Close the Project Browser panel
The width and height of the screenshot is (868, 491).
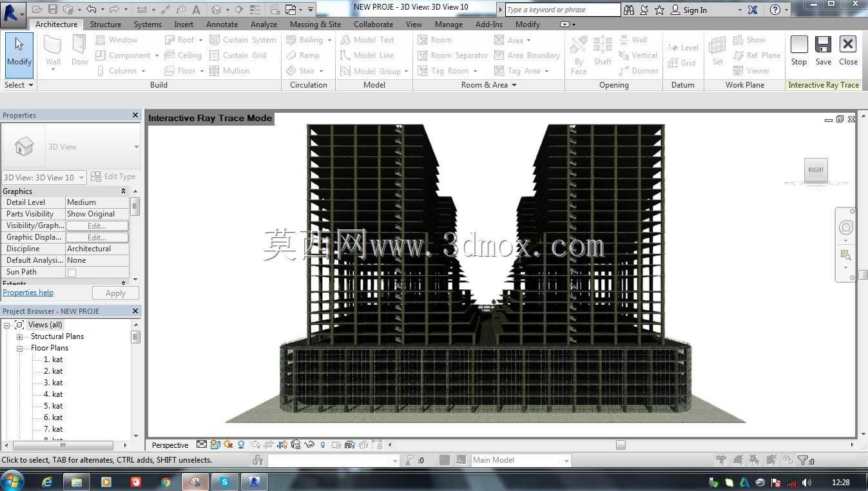(x=135, y=311)
